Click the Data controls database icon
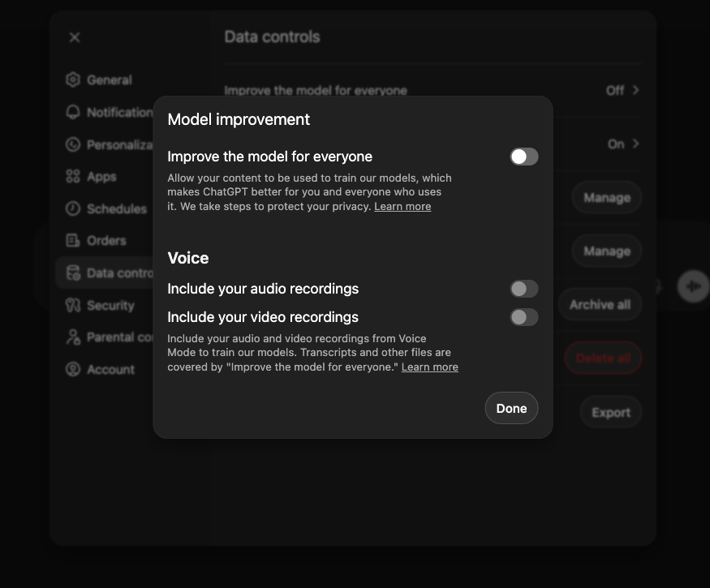This screenshot has width=710, height=588. [73, 273]
